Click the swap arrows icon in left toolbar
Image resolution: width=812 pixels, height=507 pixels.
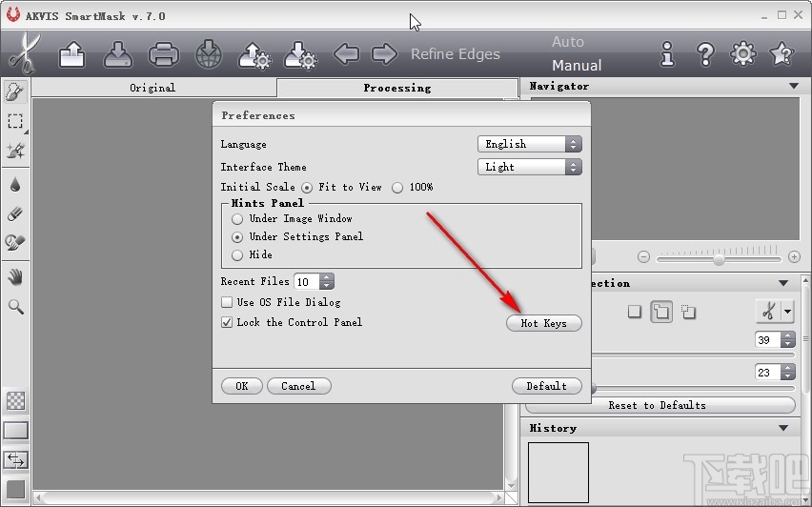click(x=15, y=460)
